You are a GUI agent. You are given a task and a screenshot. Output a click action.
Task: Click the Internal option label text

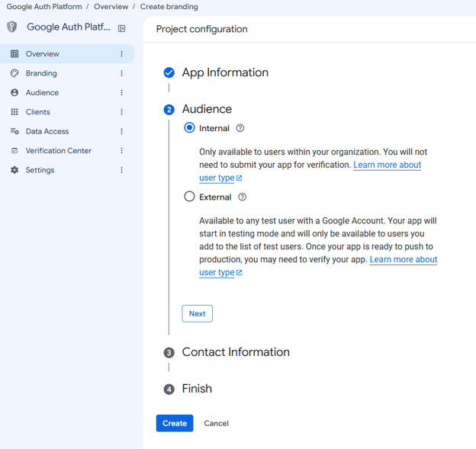pos(214,128)
